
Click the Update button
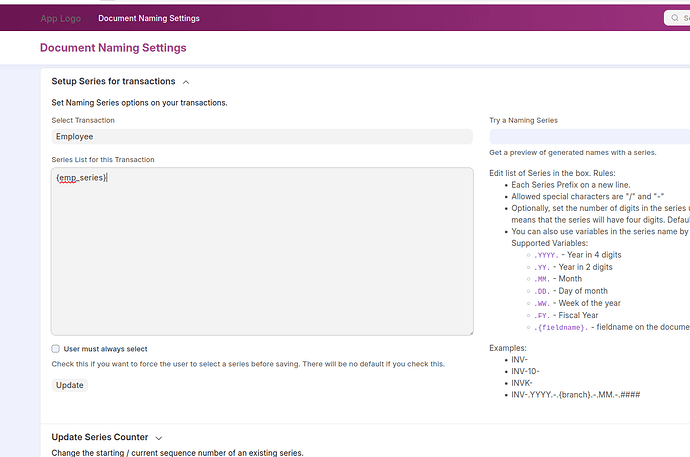coord(70,385)
